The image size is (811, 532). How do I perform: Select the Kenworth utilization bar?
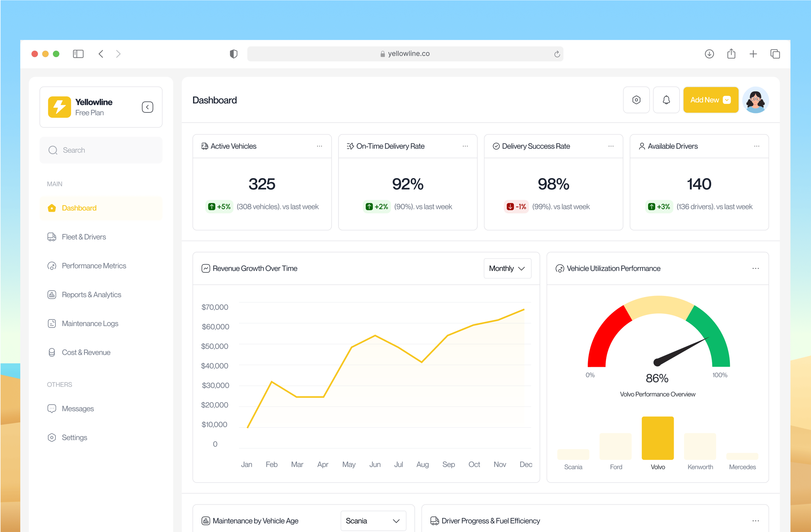(x=700, y=446)
